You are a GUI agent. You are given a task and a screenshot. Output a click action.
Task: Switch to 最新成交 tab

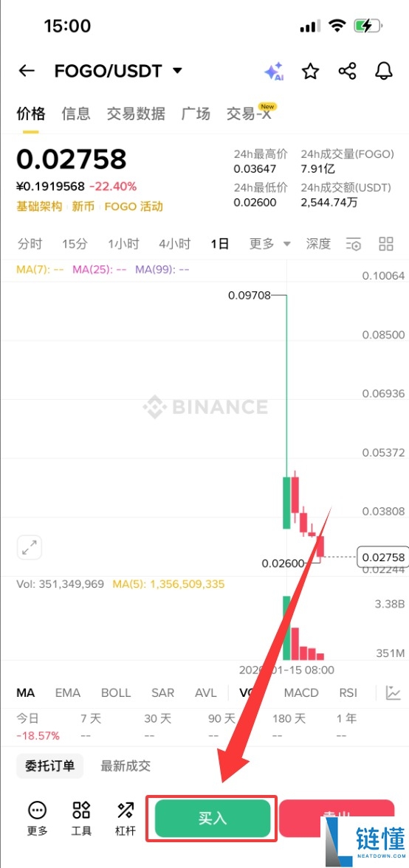(126, 766)
